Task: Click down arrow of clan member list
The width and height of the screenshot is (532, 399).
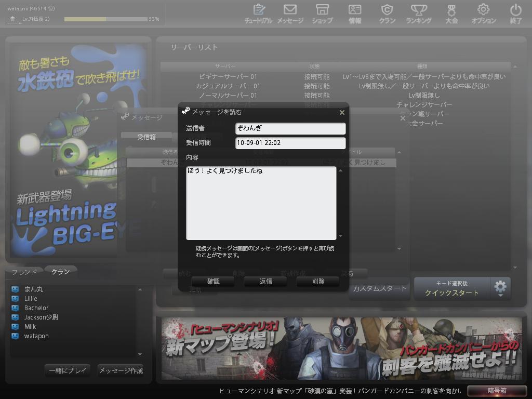Action: (x=140, y=354)
